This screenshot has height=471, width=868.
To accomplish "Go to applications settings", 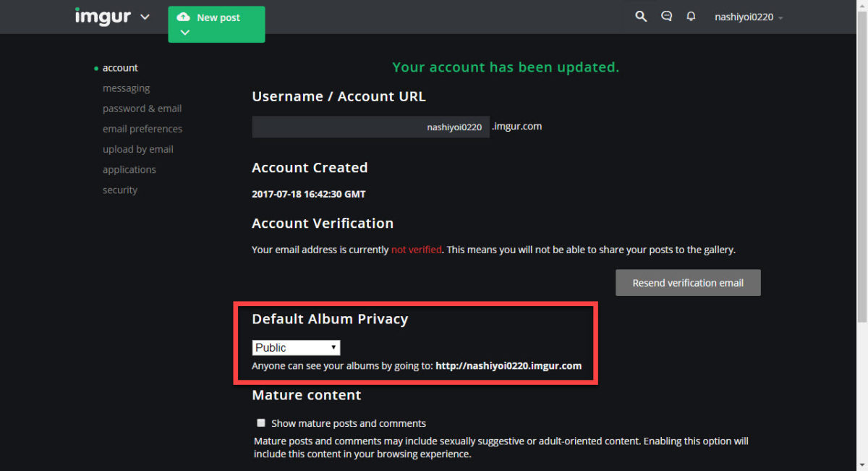I will (x=129, y=169).
